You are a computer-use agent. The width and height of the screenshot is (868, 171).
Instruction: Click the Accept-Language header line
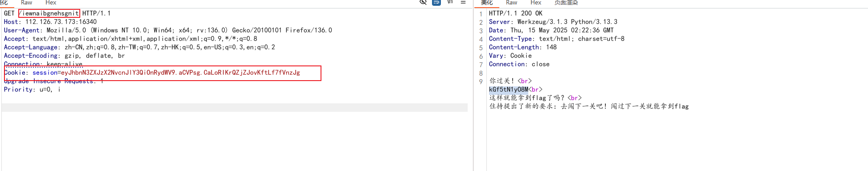pyautogui.click(x=140, y=47)
